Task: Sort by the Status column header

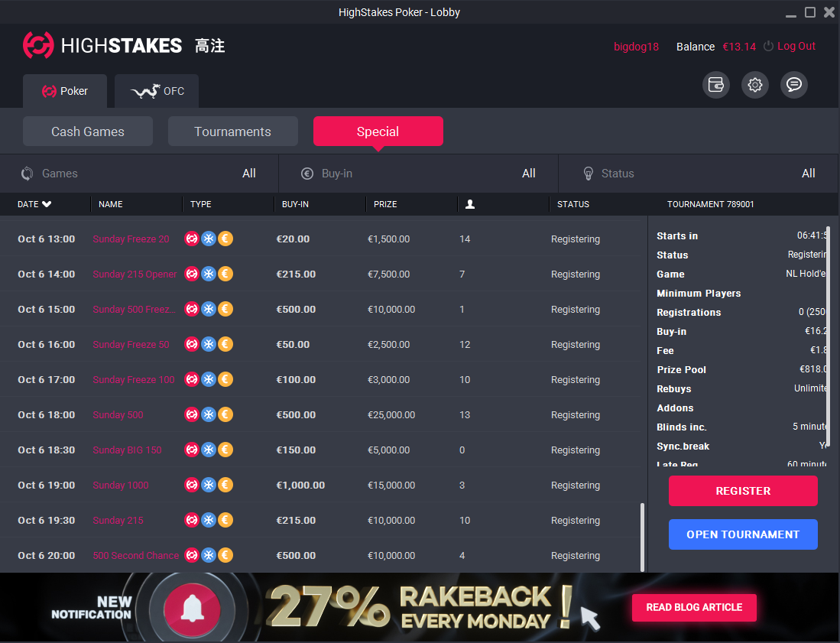Action: 573,204
